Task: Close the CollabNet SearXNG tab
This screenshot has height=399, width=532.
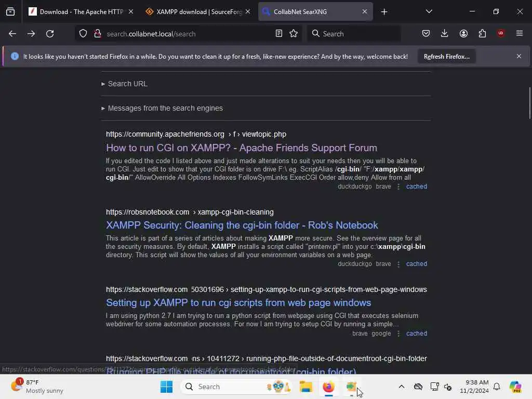Action: click(x=364, y=11)
